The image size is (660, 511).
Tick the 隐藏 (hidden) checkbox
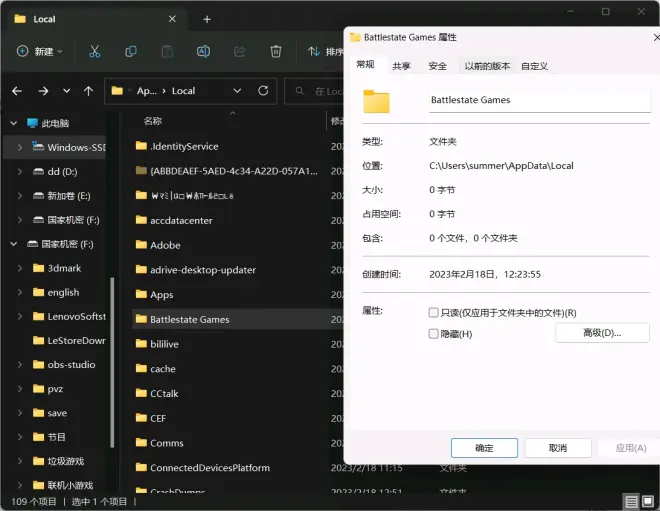pos(433,333)
